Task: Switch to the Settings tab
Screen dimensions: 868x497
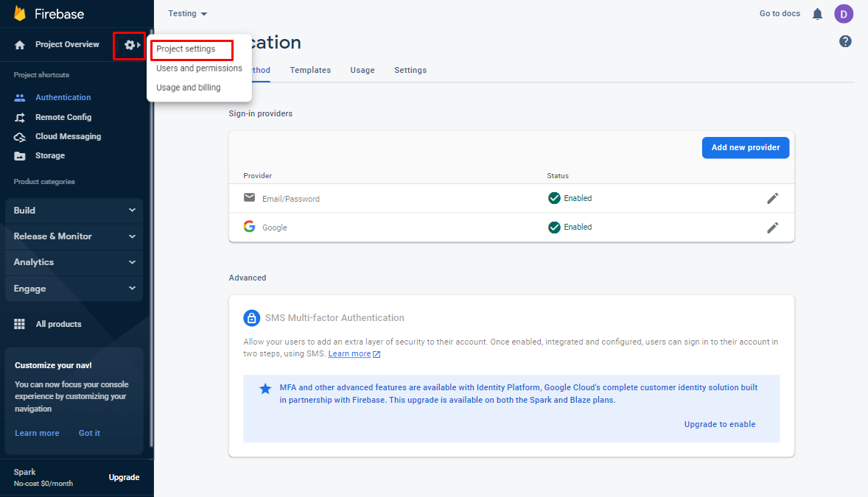Action: tap(410, 70)
